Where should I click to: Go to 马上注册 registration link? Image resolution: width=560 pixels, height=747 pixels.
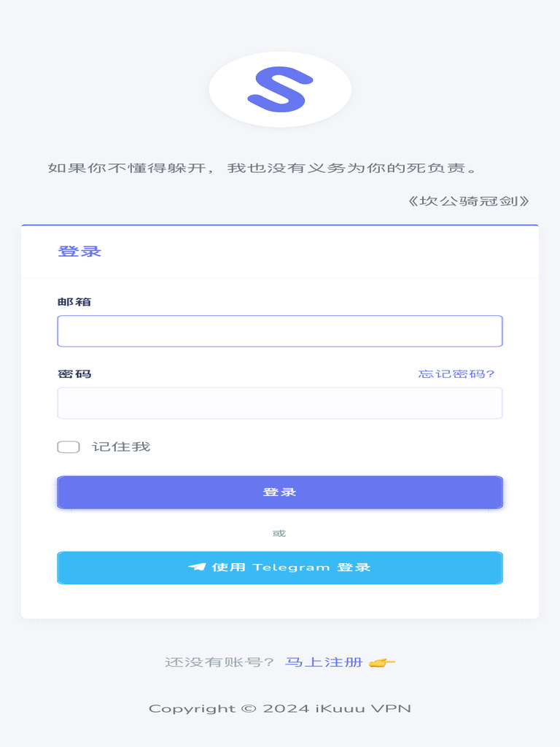(x=323, y=662)
